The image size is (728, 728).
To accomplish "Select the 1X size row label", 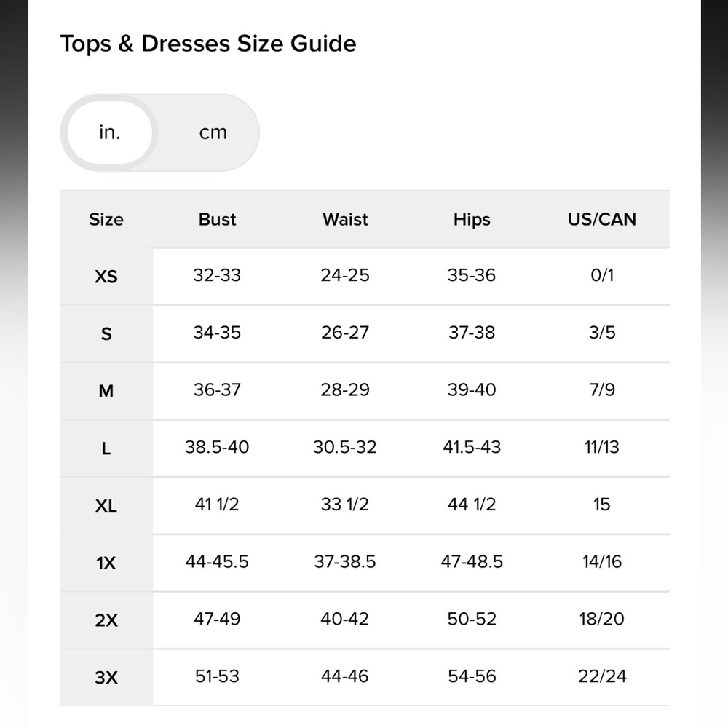I will click(x=106, y=563).
